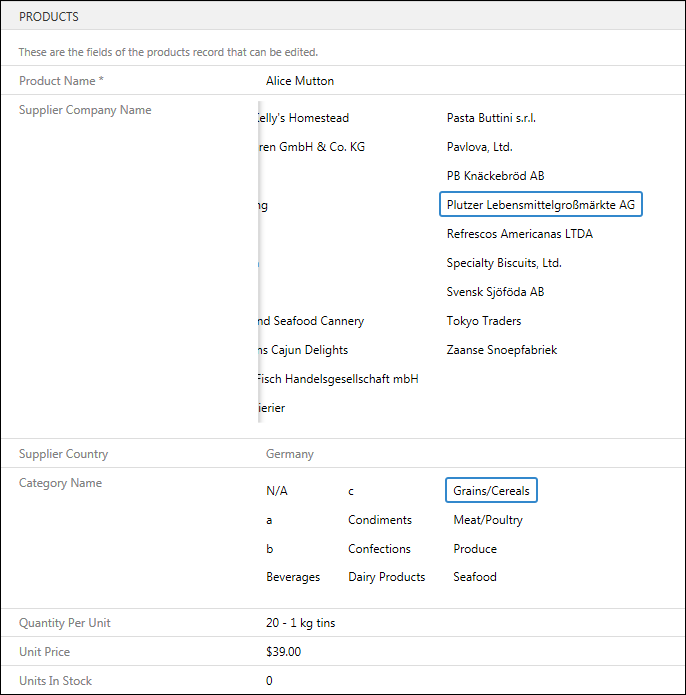Pick the Dairy Products category

click(386, 577)
